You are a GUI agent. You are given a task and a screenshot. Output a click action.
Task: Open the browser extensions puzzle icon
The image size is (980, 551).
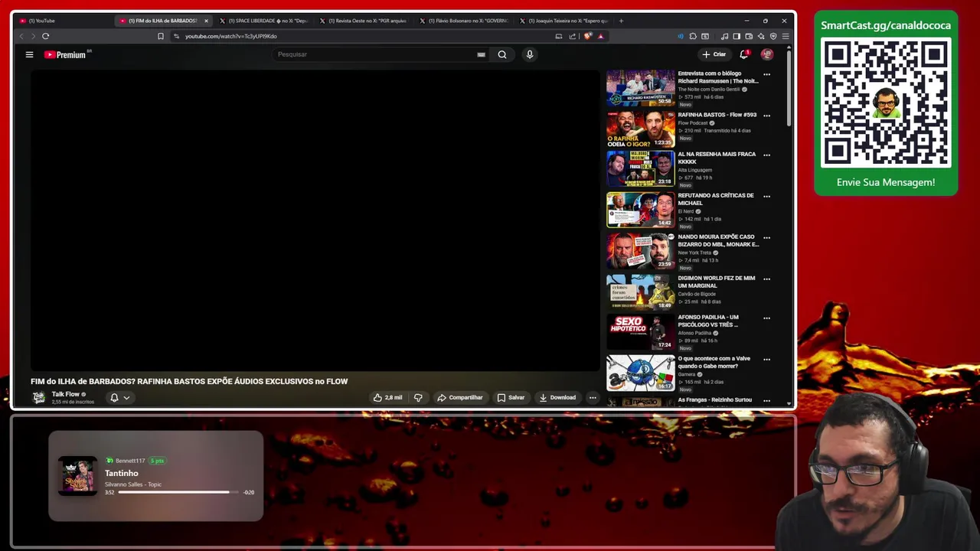tap(693, 36)
